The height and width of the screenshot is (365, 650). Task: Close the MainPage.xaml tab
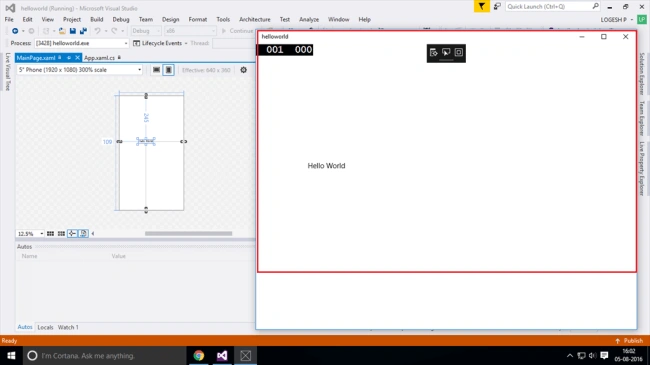77,58
